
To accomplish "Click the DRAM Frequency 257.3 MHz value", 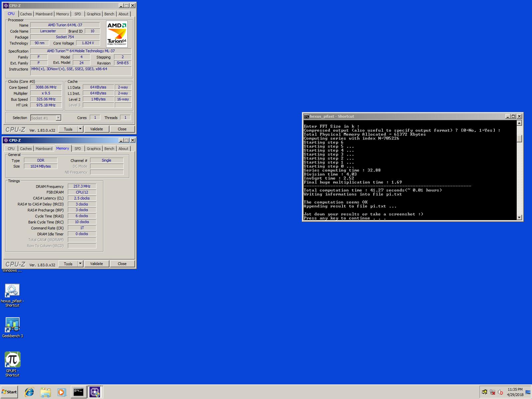I will coord(82,186).
